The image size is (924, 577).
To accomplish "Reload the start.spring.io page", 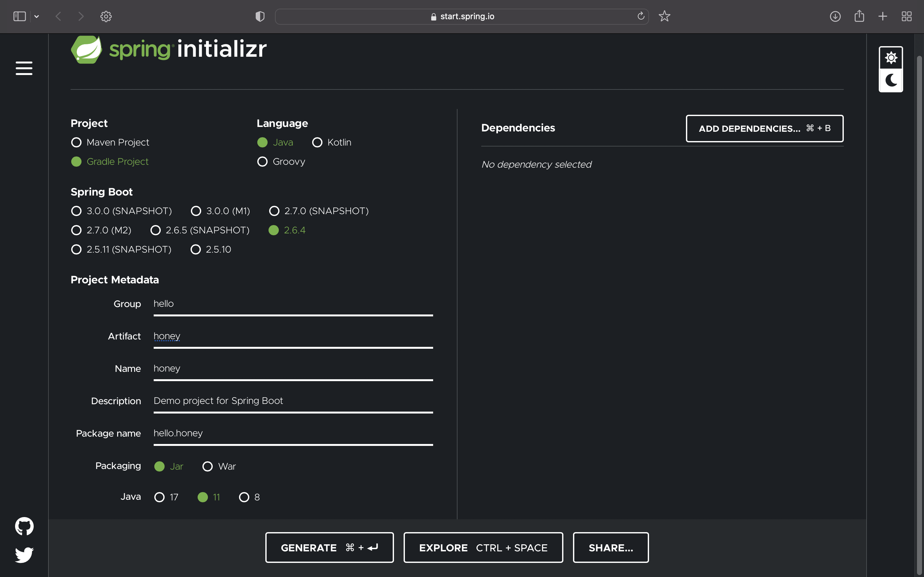I will coord(641,16).
